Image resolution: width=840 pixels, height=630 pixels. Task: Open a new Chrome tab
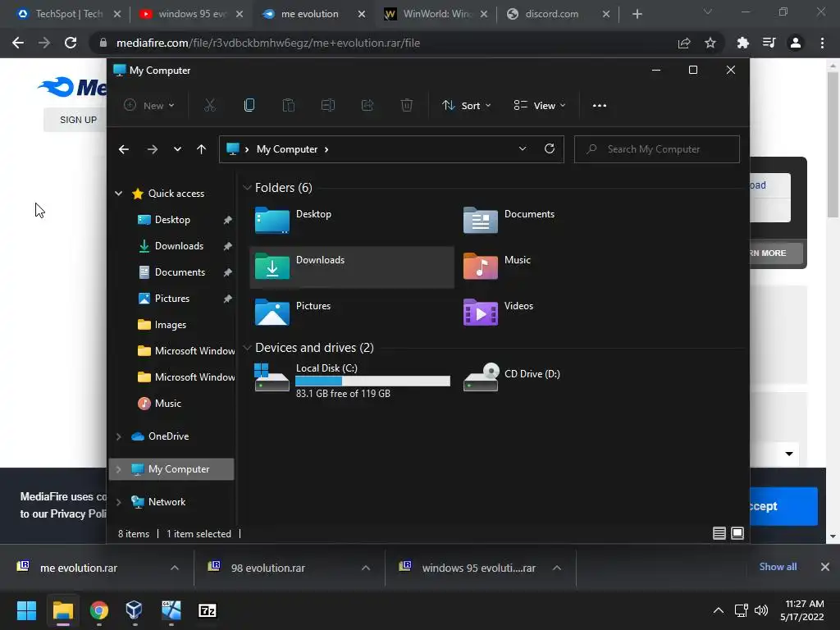(637, 14)
